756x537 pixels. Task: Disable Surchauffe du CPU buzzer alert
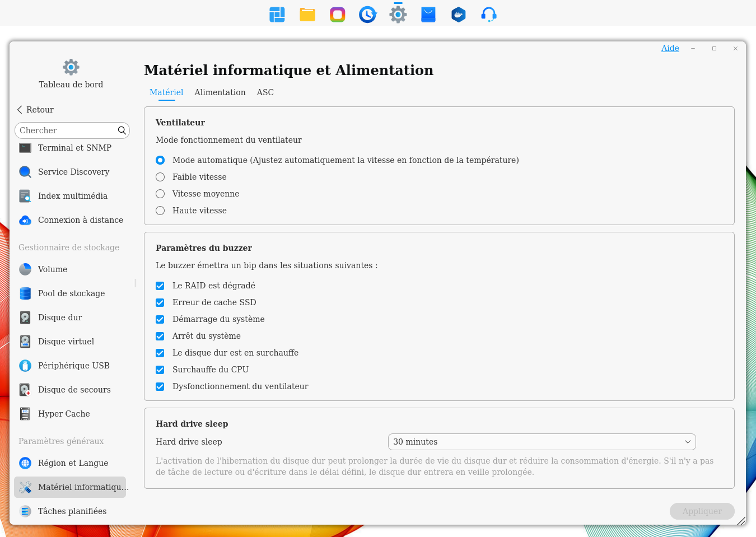[160, 370]
